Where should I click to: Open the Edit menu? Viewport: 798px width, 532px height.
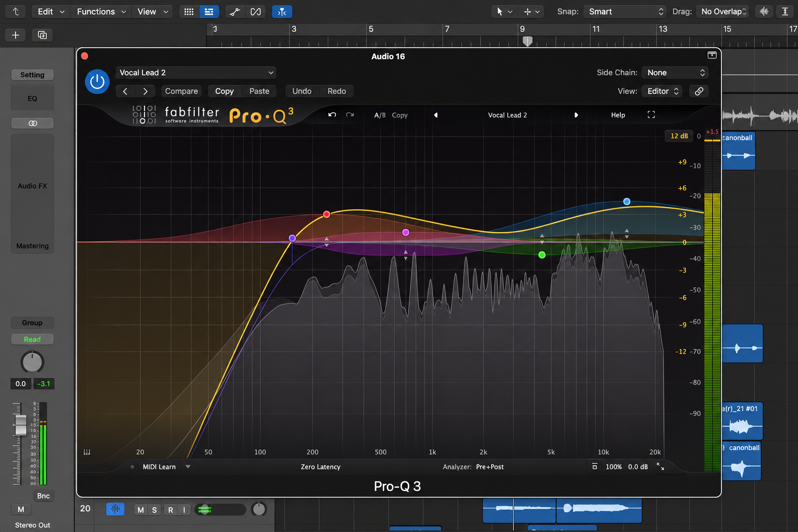tap(51, 11)
